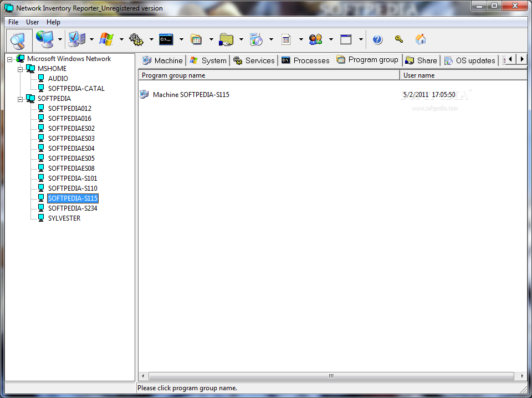The image size is (532, 398).
Task: Click the network search magnifier toolbar icon
Action: [18, 40]
